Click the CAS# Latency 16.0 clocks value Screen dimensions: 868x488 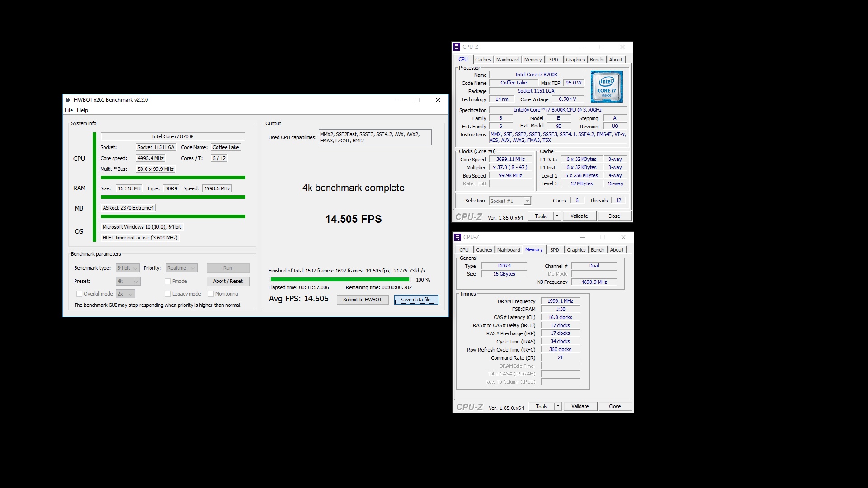(560, 317)
